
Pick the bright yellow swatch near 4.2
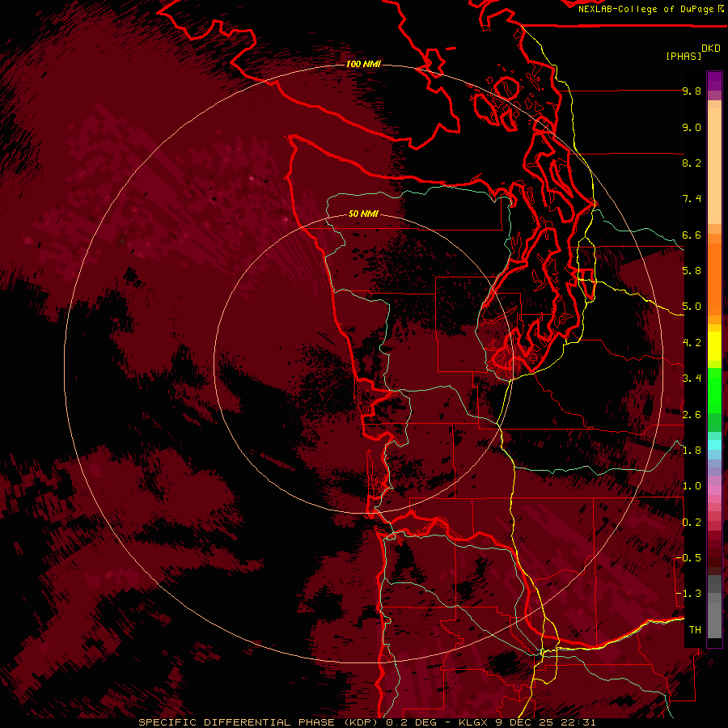click(714, 346)
